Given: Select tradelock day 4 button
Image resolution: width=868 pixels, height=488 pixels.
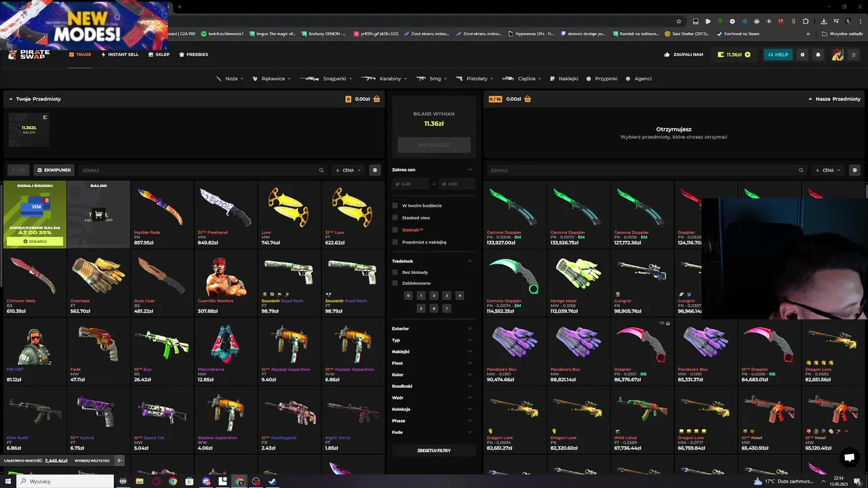Looking at the screenshot, I should pyautogui.click(x=460, y=296).
